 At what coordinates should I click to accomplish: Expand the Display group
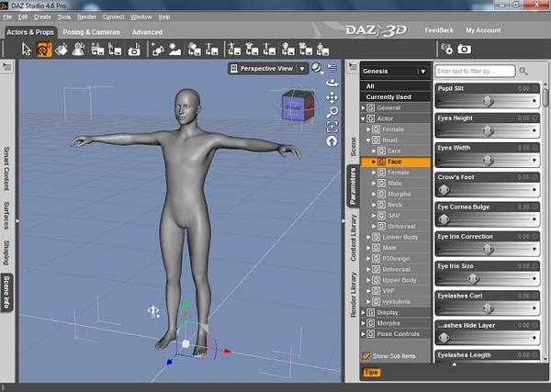coord(363,313)
